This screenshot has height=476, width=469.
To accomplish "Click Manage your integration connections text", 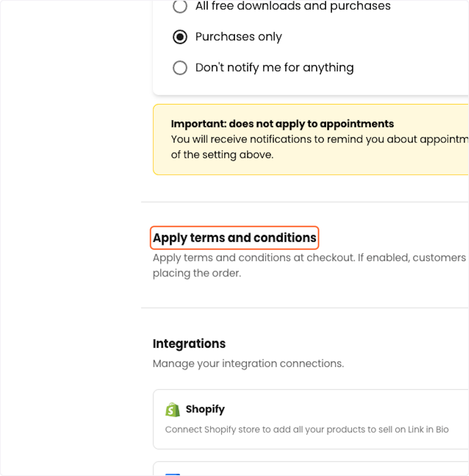I will (x=248, y=364).
